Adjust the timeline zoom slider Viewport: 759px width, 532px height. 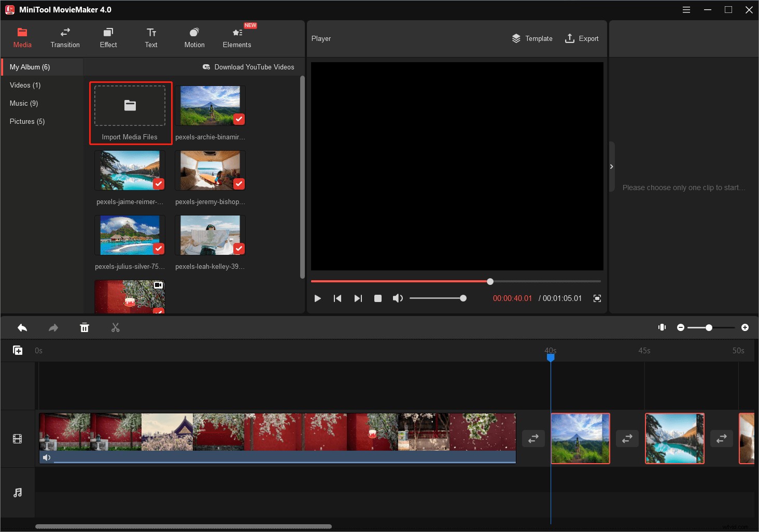tap(709, 327)
